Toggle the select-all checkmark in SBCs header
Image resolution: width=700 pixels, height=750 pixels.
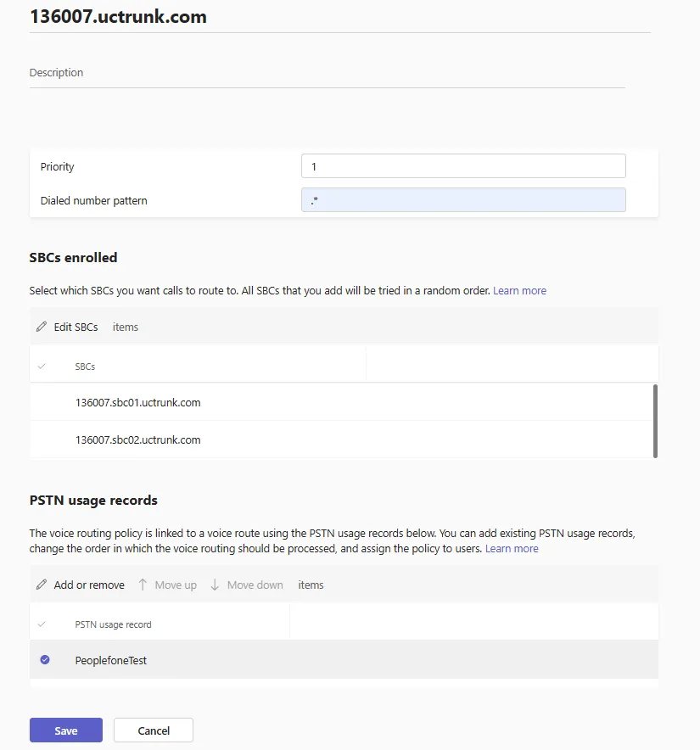coord(42,367)
